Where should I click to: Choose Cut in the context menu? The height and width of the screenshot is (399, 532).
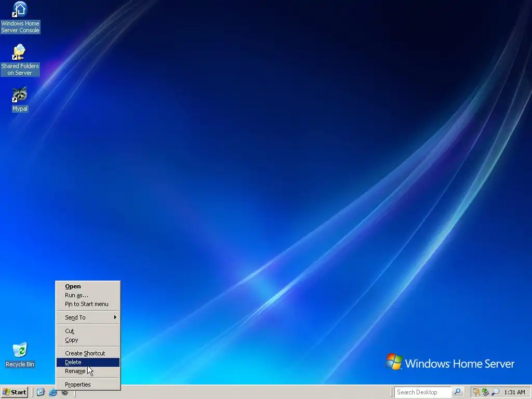tap(88, 331)
